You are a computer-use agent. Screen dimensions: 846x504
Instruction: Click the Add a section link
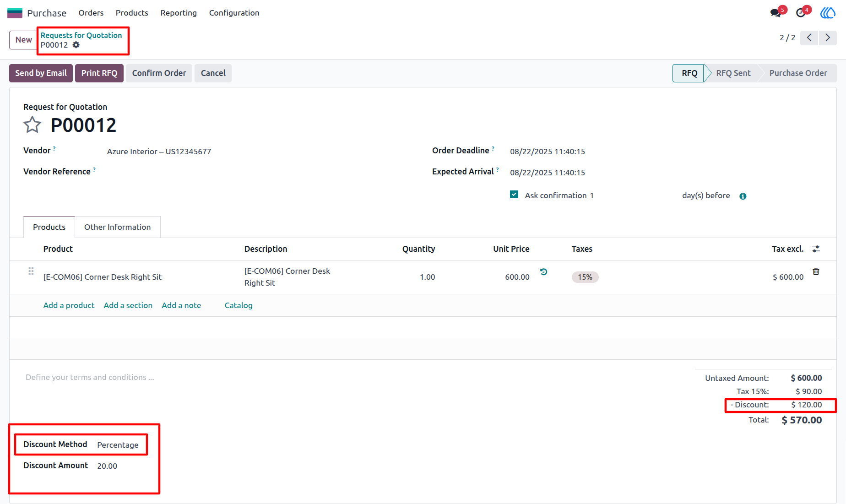[x=128, y=305]
